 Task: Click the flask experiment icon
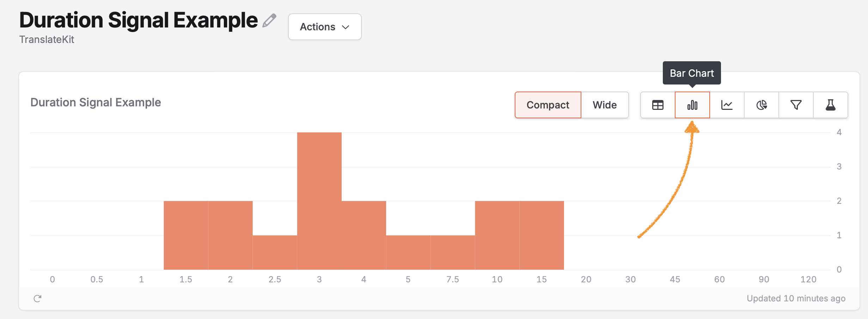click(830, 105)
